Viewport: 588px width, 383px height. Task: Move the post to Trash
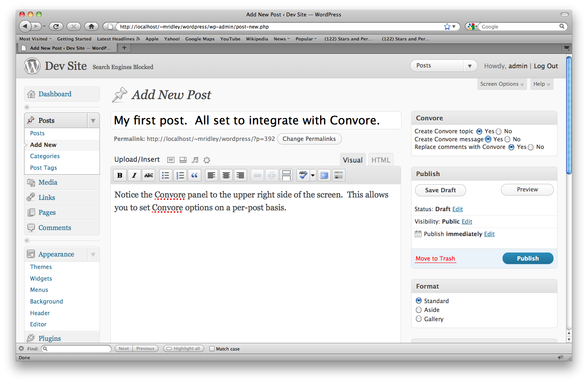pyautogui.click(x=435, y=259)
